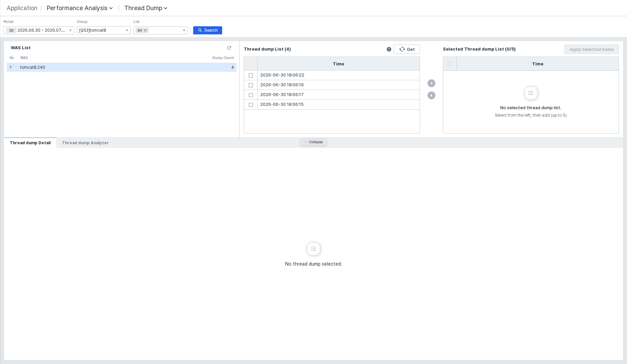Collapse the upper panel

[x=313, y=142]
